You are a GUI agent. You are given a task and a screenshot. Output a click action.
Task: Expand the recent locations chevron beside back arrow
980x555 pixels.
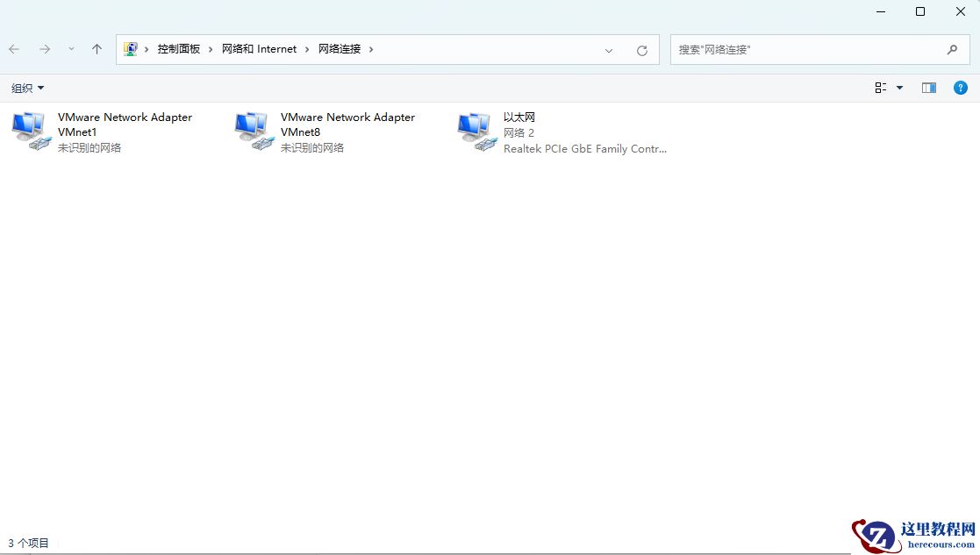tap(71, 50)
